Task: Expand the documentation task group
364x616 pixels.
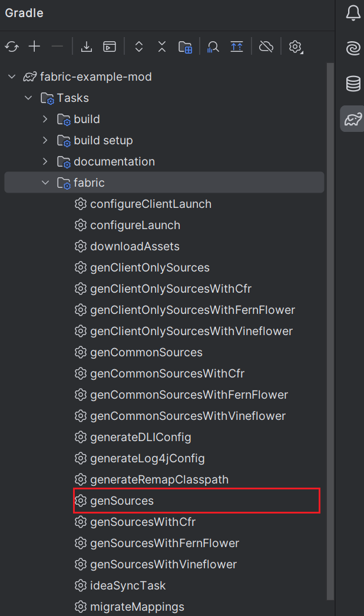Action: [x=45, y=161]
